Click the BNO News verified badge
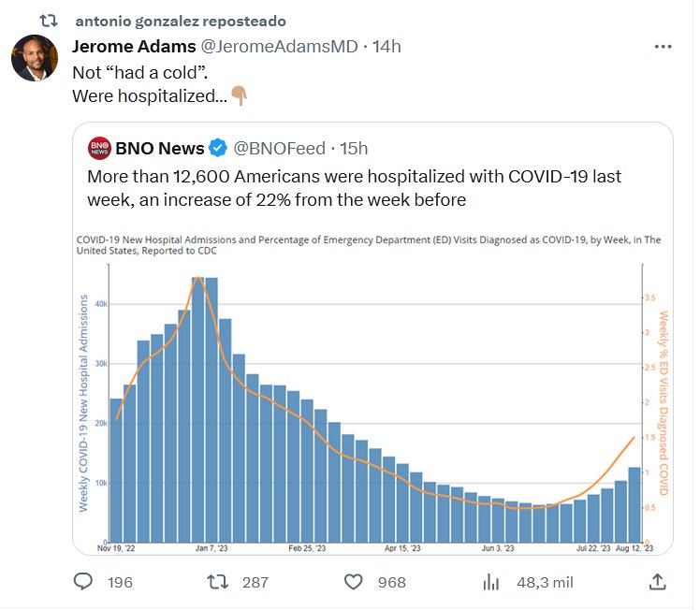This screenshot has width=700, height=610. [x=217, y=148]
